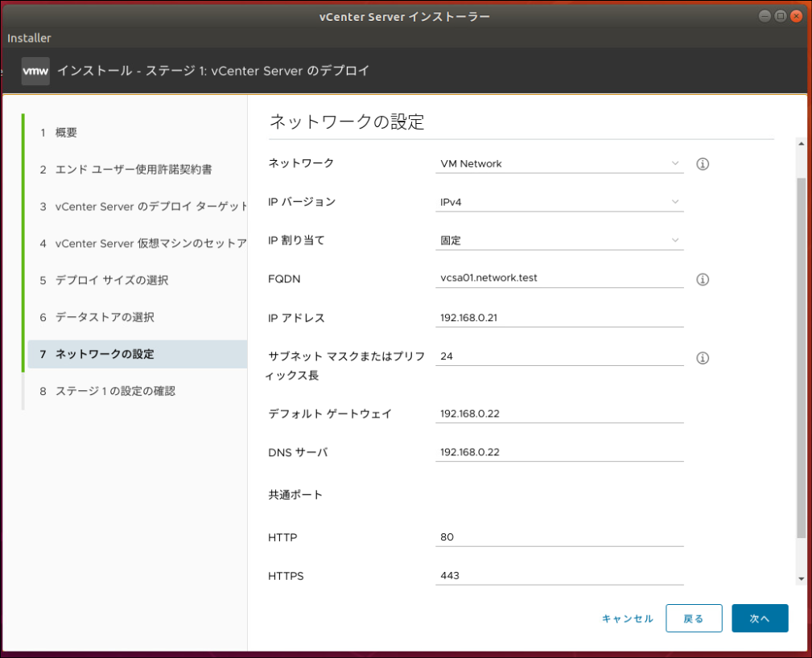The width and height of the screenshot is (812, 658).
Task: Click the DNS サーバ field
Action: pyautogui.click(x=559, y=452)
